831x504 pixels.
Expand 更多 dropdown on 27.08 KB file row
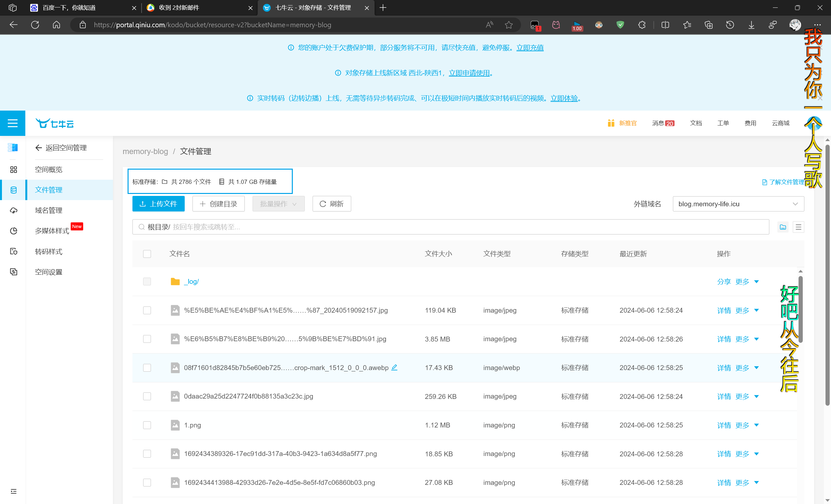(x=747, y=483)
